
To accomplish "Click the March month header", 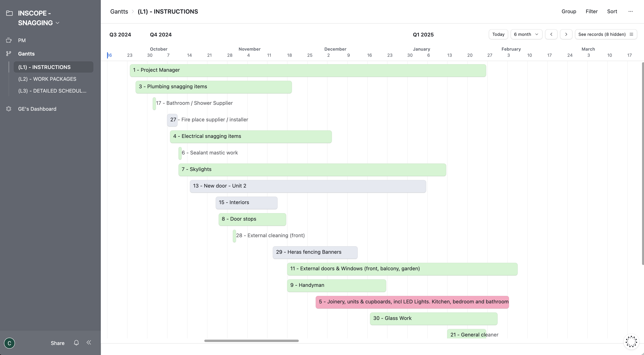I will tap(588, 49).
